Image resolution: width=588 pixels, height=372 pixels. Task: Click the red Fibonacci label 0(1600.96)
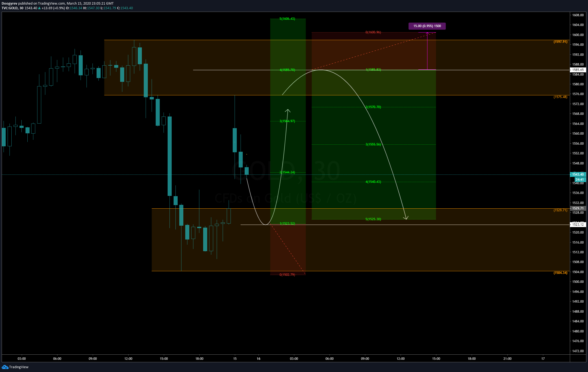pos(373,32)
